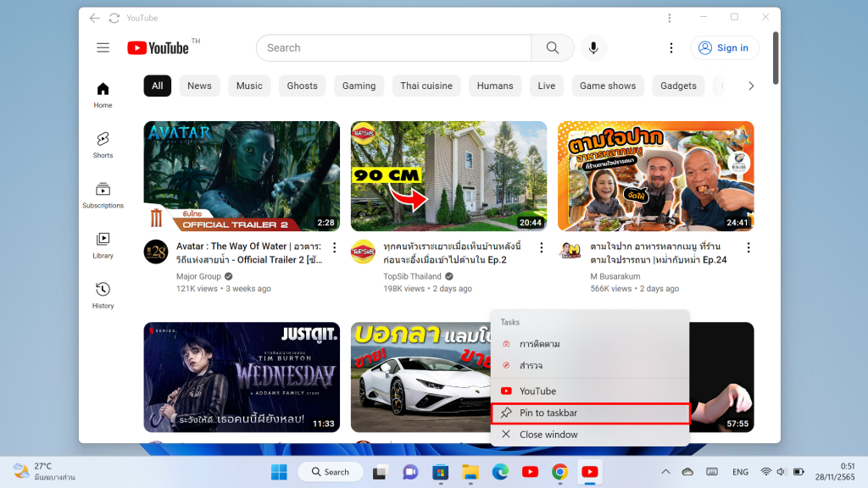Screen dimensions: 868x488
Task: Open YouTube settings three-dot menu
Action: click(x=671, y=47)
